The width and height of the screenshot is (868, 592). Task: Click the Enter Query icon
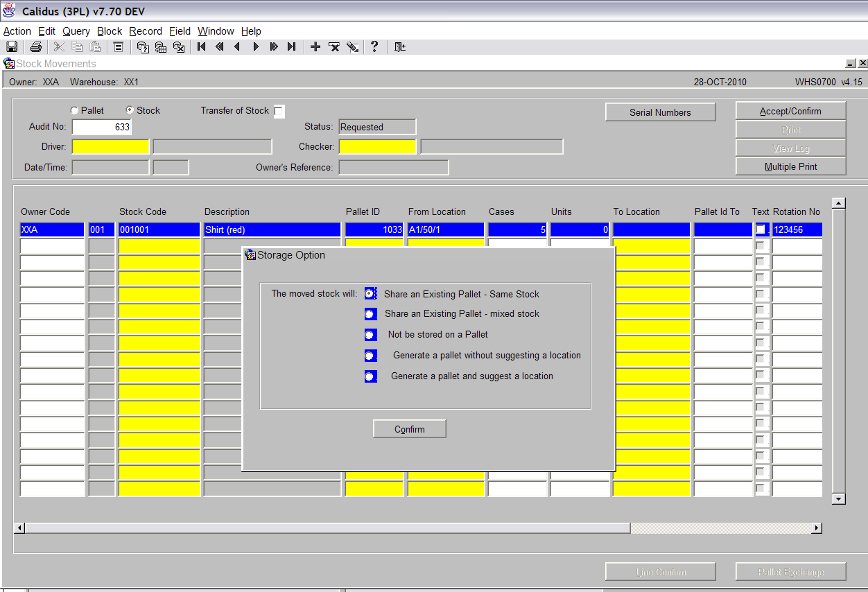pyautogui.click(x=143, y=47)
